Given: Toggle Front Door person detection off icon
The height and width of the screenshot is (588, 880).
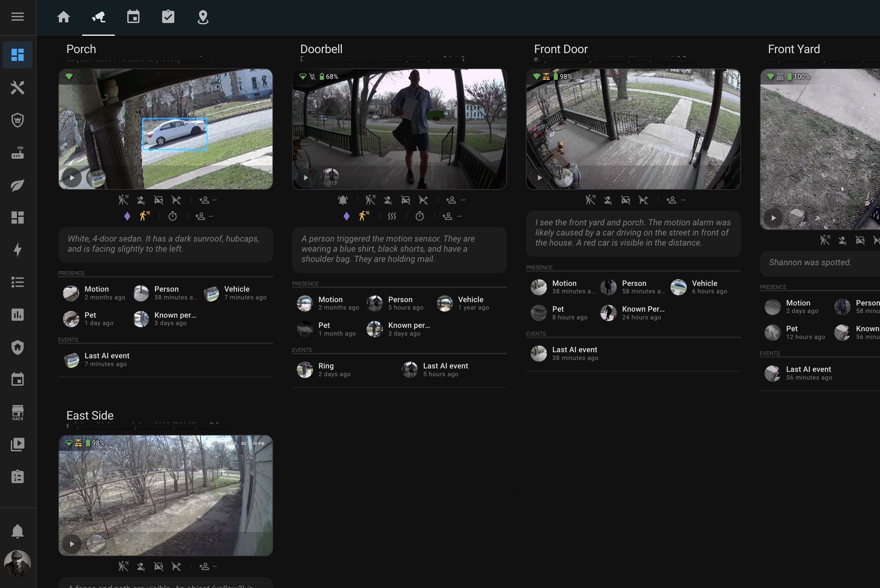Looking at the screenshot, I should pyautogui.click(x=608, y=200).
